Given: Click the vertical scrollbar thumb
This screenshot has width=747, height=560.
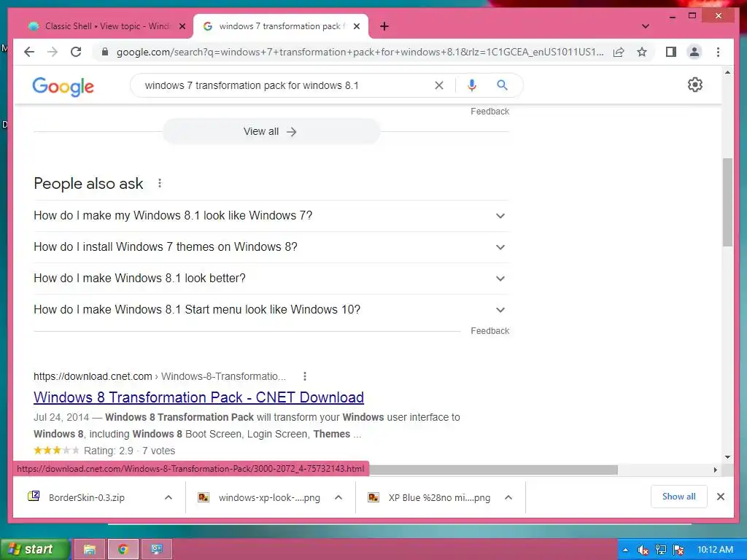Looking at the screenshot, I should (x=727, y=203).
